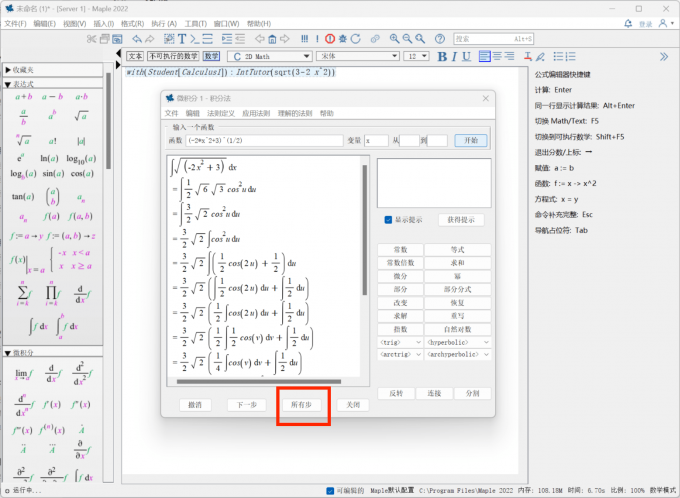Center align text using the alignment icon
This screenshot has height=498, width=680.
coord(497,56)
